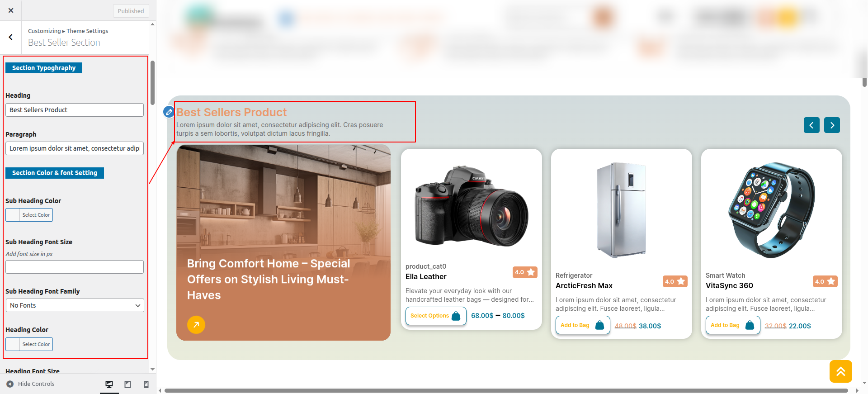
Task: Open Sub Heading Color picker
Action: click(x=29, y=215)
